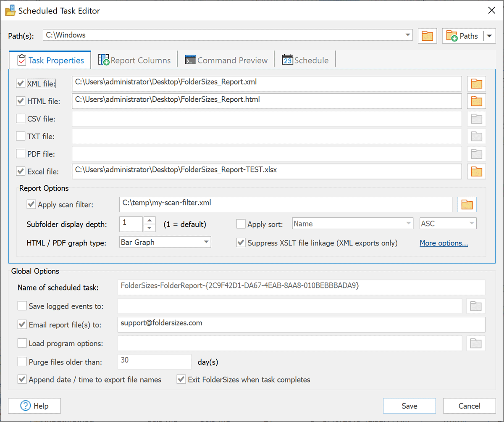Browse for the HTML report file location
The width and height of the screenshot is (504, 422).
click(x=476, y=101)
